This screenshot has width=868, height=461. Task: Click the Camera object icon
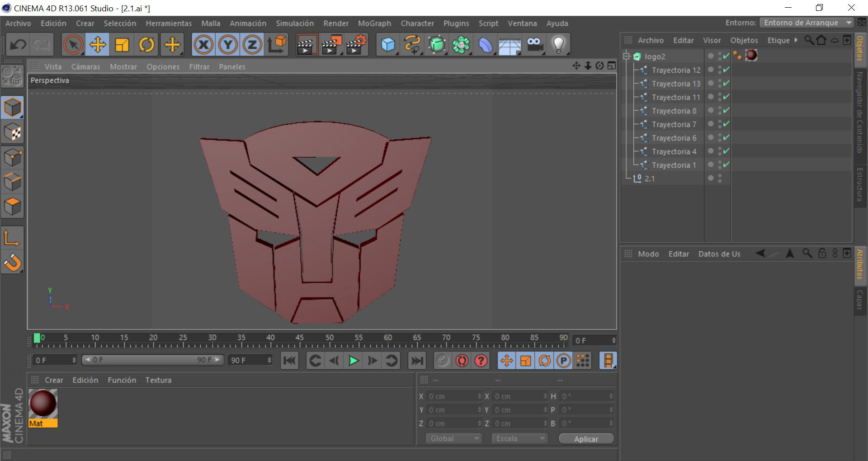point(534,45)
